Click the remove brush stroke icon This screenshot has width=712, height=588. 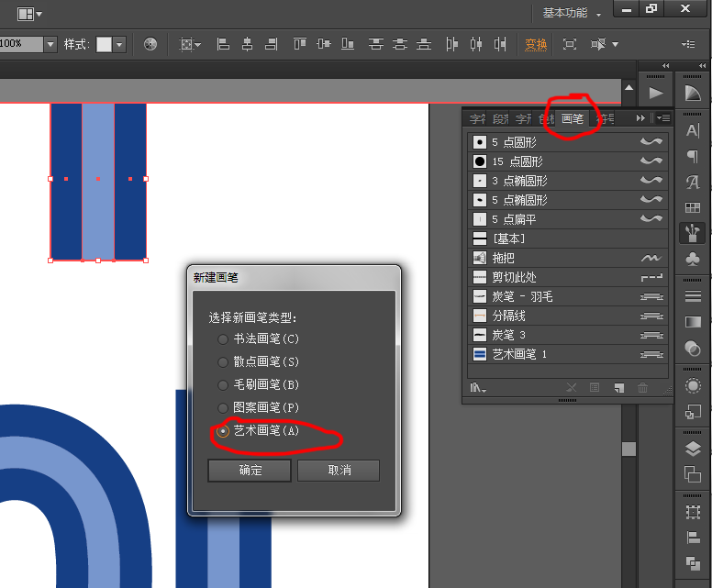[x=572, y=388]
